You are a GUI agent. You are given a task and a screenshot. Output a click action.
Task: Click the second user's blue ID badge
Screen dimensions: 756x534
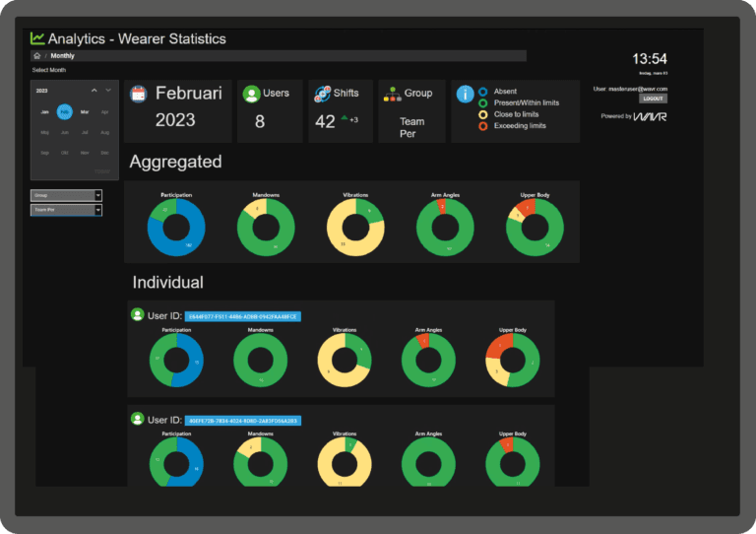click(x=243, y=421)
